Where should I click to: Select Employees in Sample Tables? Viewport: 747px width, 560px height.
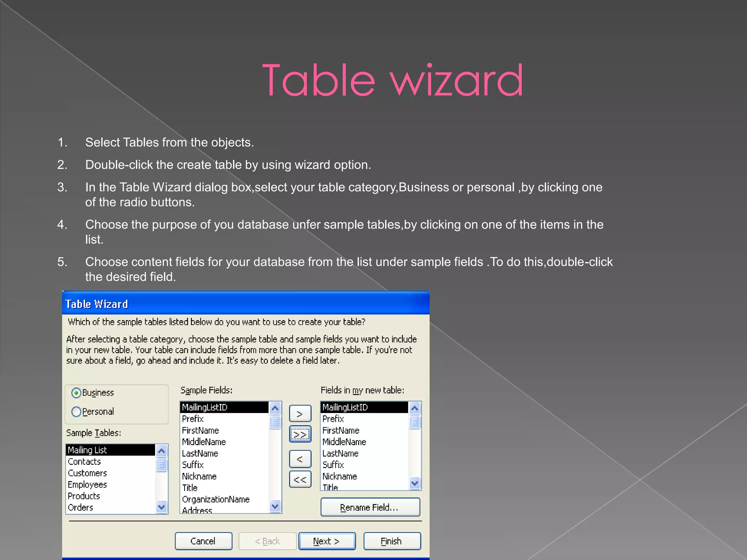point(111,485)
